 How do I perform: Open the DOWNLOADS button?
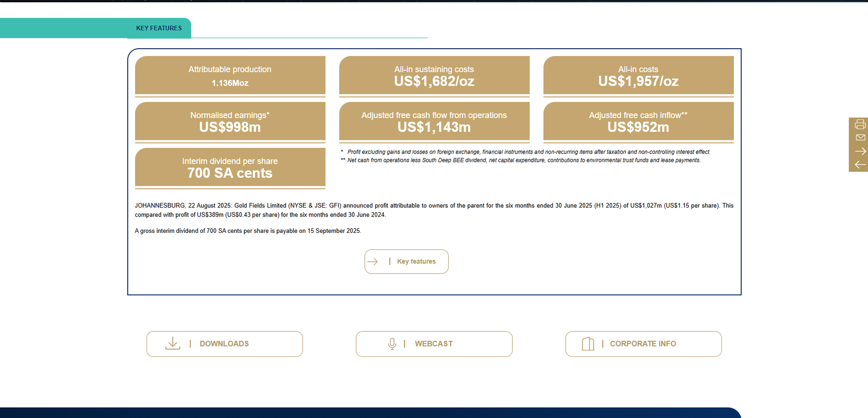coord(225,344)
